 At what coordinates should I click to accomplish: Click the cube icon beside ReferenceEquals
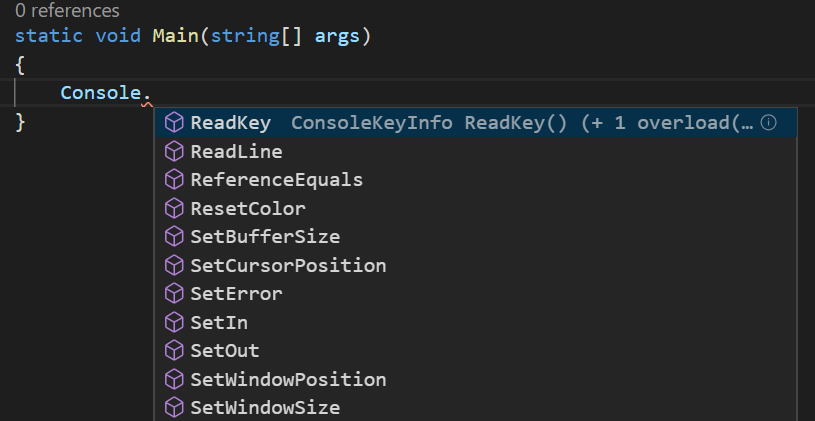click(x=174, y=180)
